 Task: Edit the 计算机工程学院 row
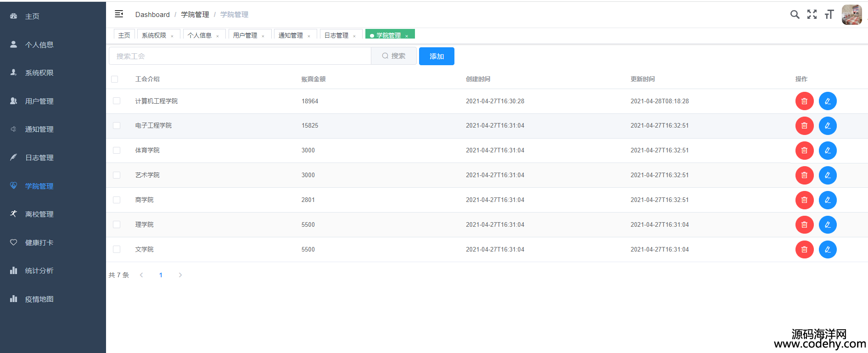click(828, 101)
